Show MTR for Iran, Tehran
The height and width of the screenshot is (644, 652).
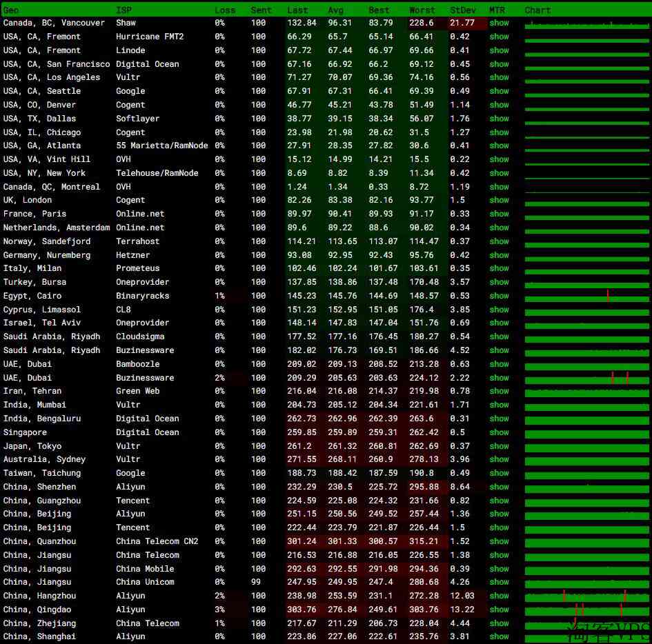tap(499, 391)
